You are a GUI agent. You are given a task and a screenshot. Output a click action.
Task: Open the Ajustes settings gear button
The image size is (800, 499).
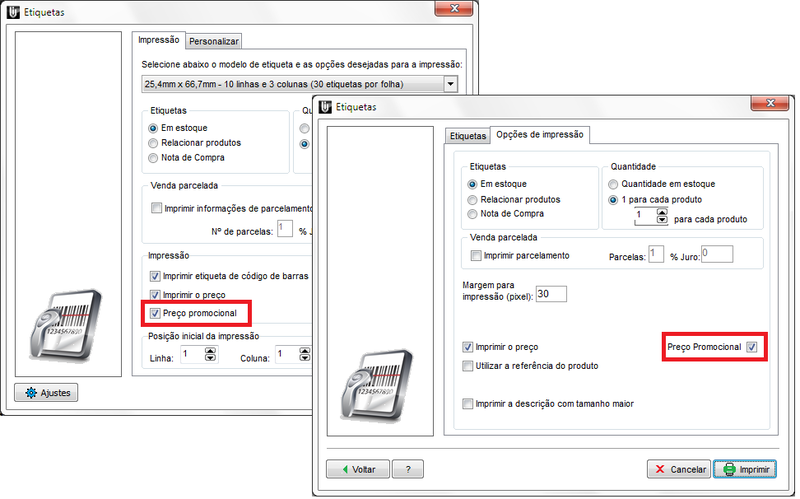(x=46, y=392)
